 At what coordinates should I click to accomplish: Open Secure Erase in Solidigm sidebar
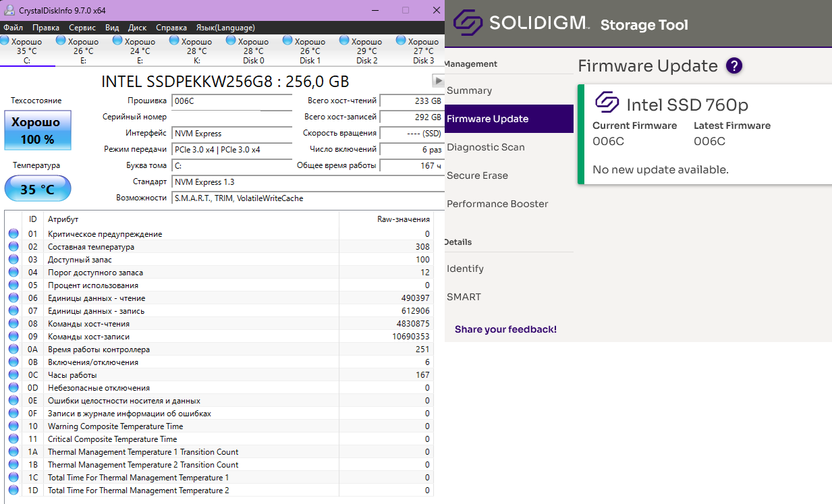[x=477, y=175]
